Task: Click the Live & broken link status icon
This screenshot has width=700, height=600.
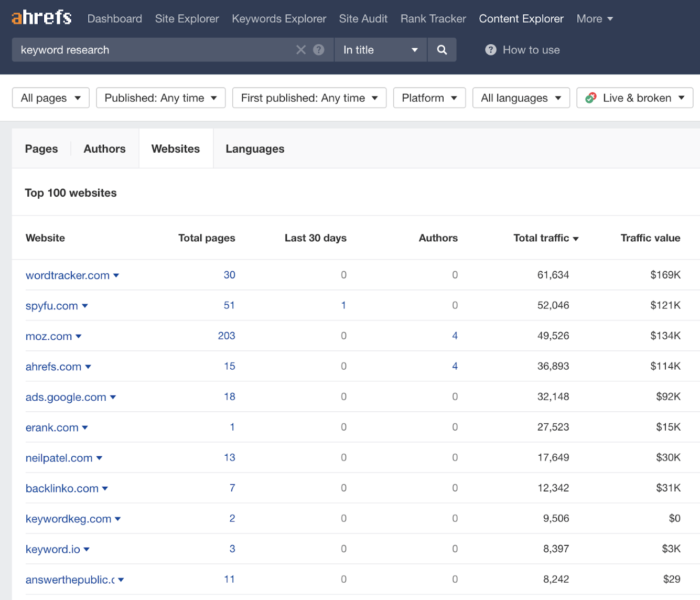Action: tap(591, 98)
